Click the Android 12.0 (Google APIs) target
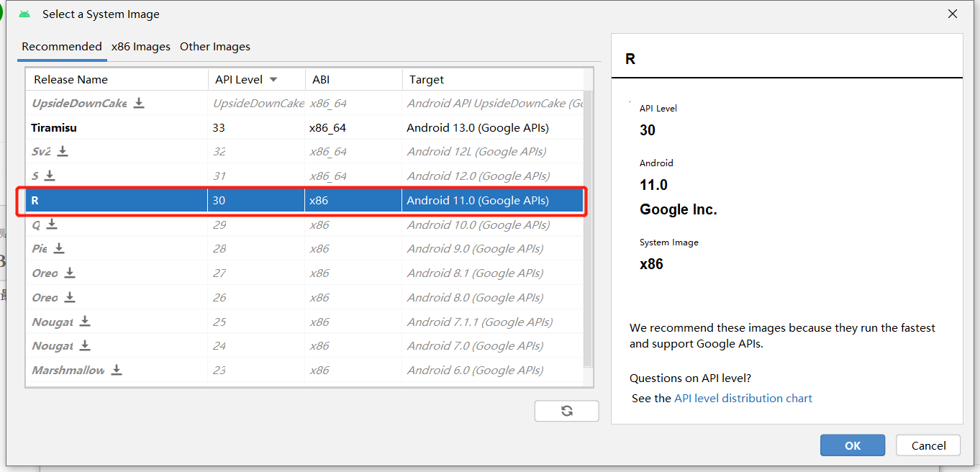 coord(478,176)
